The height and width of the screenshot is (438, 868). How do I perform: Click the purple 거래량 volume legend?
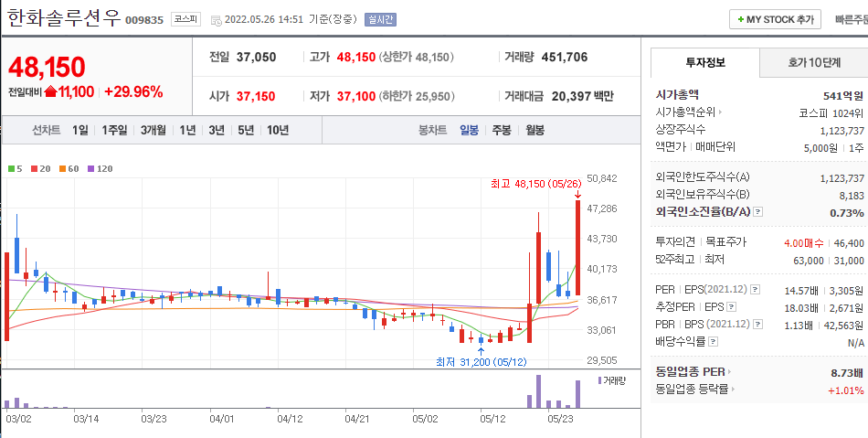pyautogui.click(x=611, y=380)
